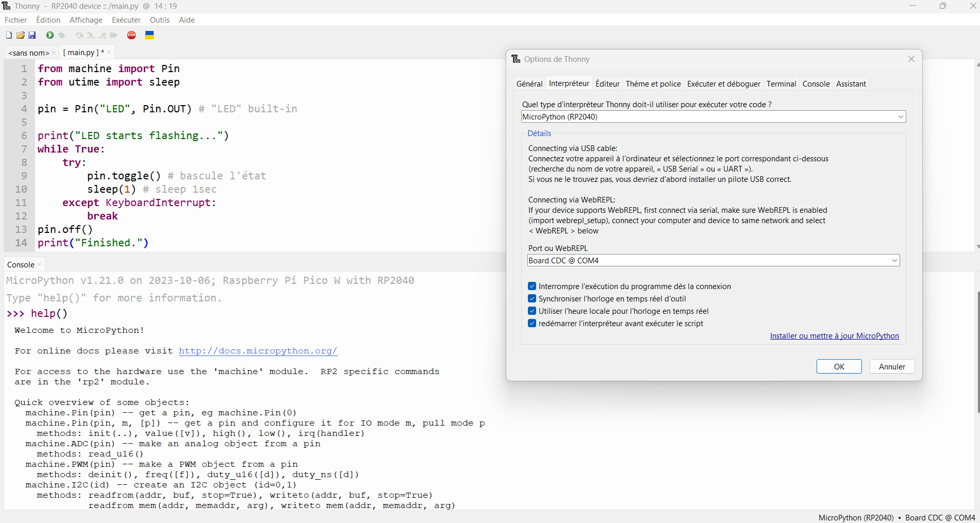Screen dimensions: 980x523
Task: Click the '>>> help()' prompt line in console
Action: point(37,313)
